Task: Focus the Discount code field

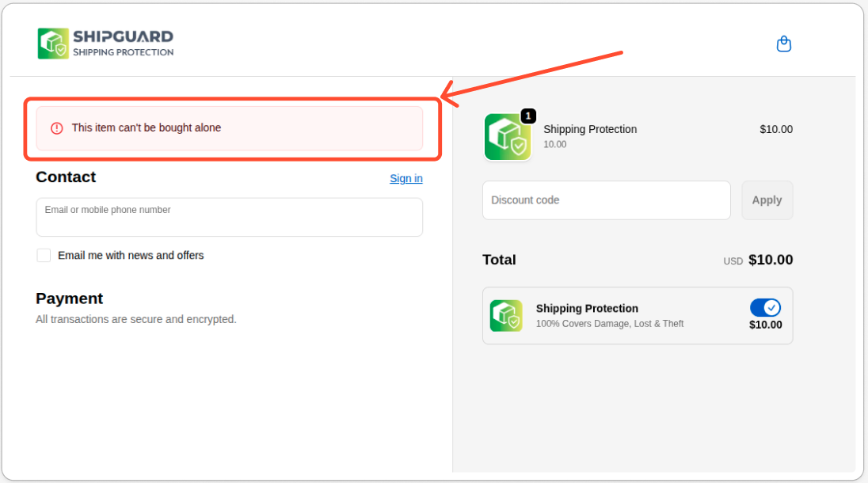Action: (606, 200)
